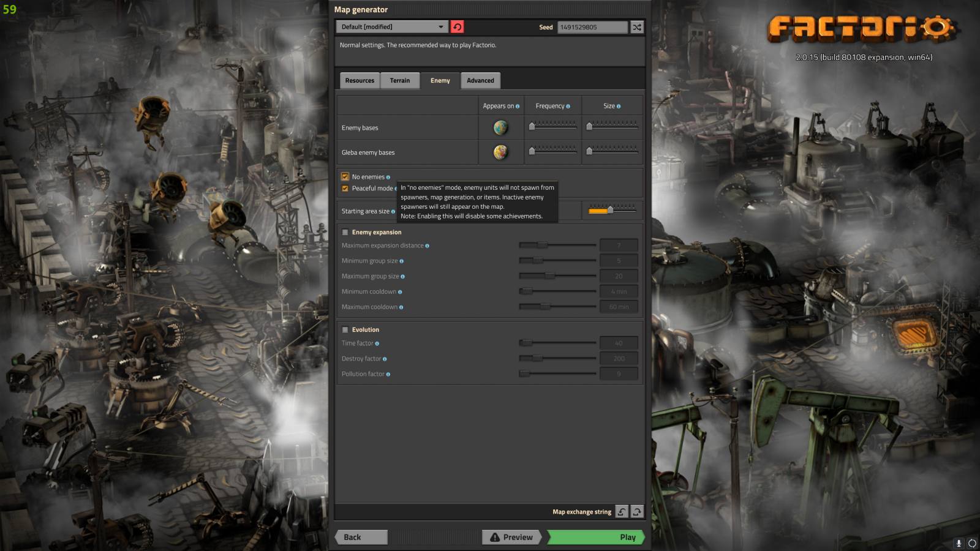The height and width of the screenshot is (551, 980).
Task: Click the Seed input field
Action: pyautogui.click(x=592, y=27)
